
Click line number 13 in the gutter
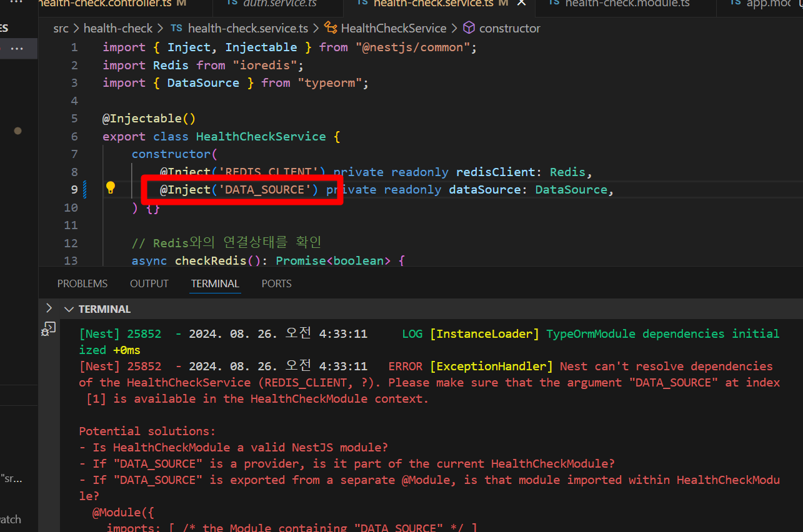pyautogui.click(x=71, y=261)
